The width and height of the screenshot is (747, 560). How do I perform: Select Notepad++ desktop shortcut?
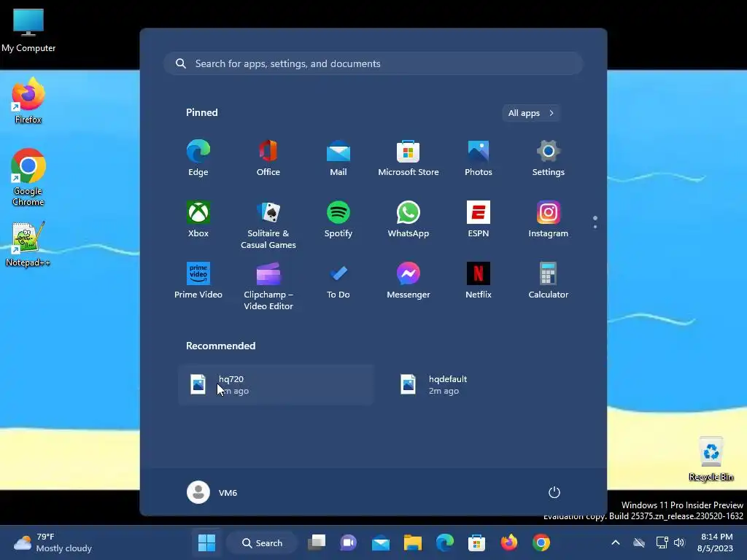[x=28, y=244]
